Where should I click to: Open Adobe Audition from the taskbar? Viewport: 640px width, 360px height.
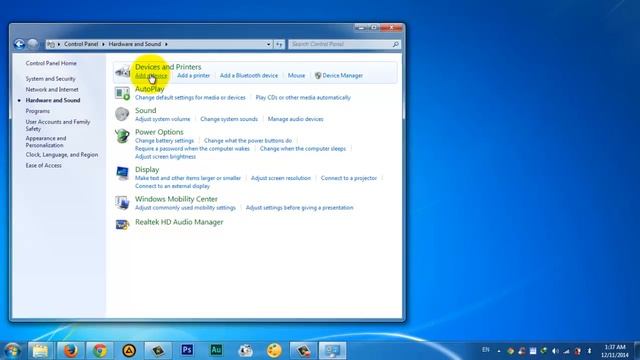tap(216, 350)
